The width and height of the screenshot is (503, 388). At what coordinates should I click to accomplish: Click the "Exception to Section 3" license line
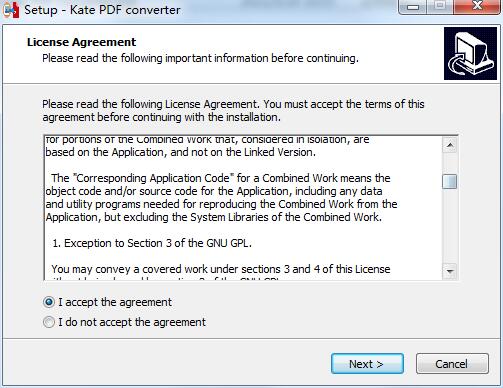point(152,243)
